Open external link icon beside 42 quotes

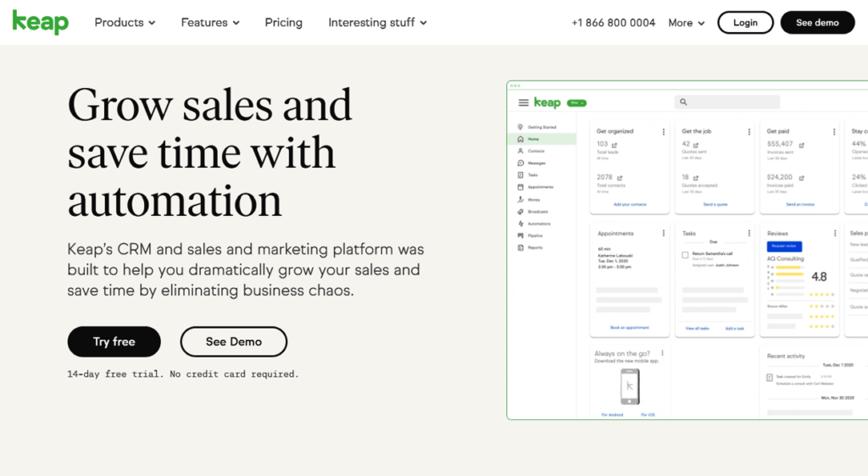point(696,145)
